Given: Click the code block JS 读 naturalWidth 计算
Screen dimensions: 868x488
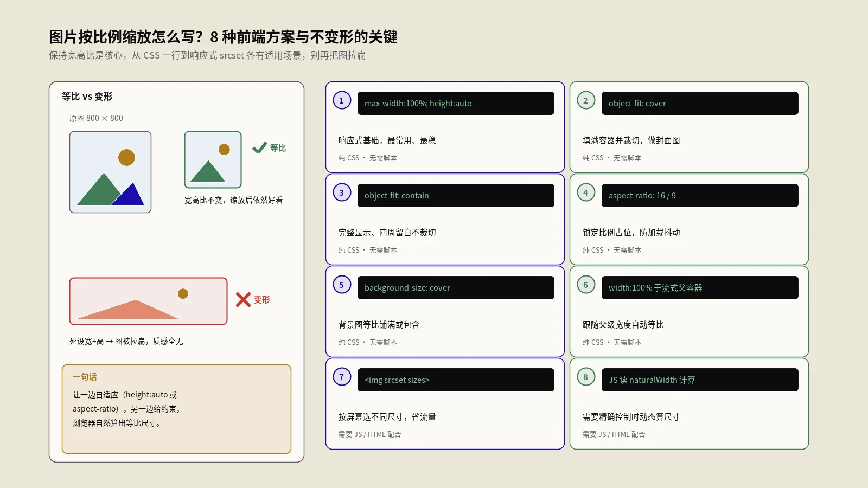Looking at the screenshot, I should pos(700,380).
